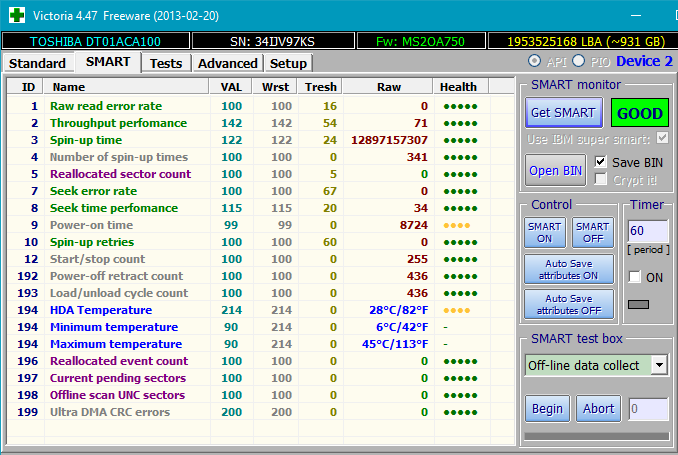Minimize the Victoria window

click(x=636, y=16)
